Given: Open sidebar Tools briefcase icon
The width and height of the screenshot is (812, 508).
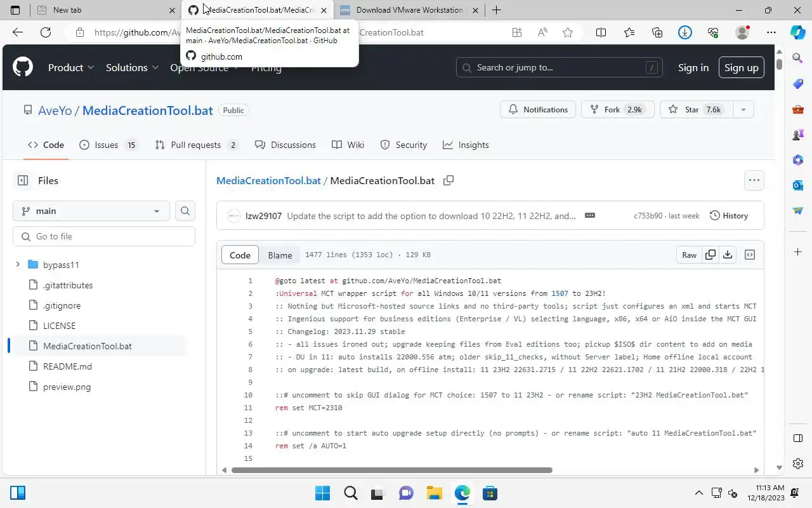Looking at the screenshot, I should point(798,109).
